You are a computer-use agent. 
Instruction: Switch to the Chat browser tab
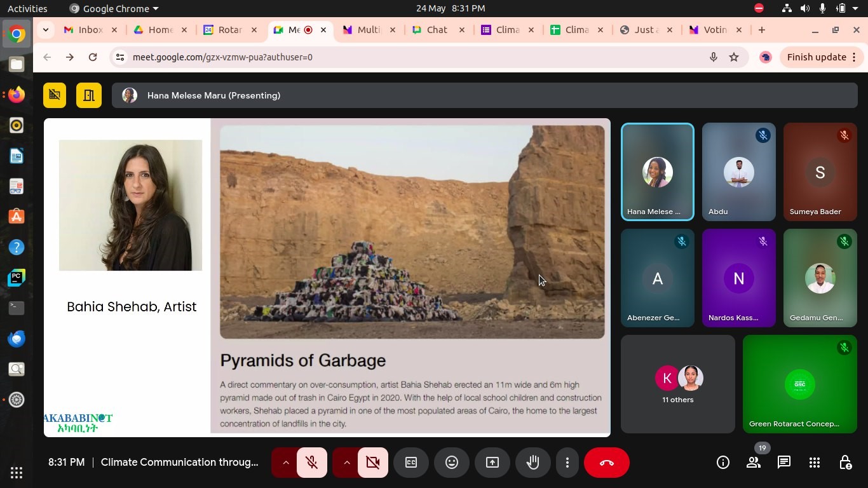click(x=436, y=30)
